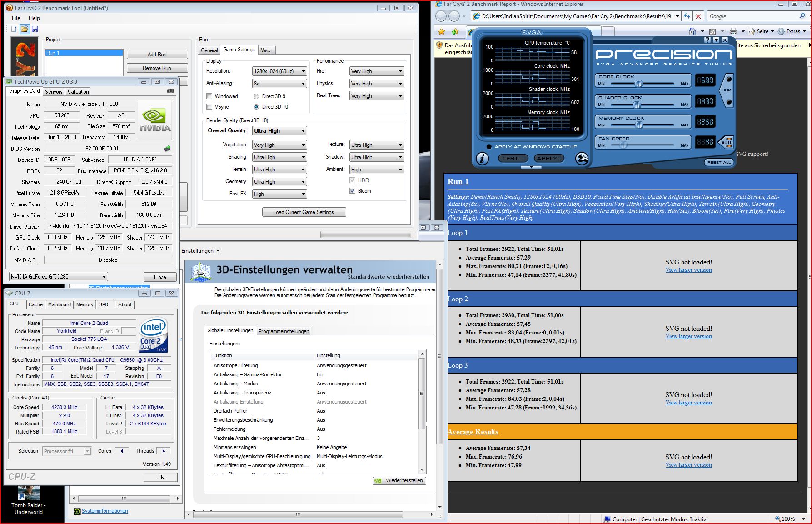Select the Direct3D 9 radio button
Screen dimensions: 812x524
point(256,96)
